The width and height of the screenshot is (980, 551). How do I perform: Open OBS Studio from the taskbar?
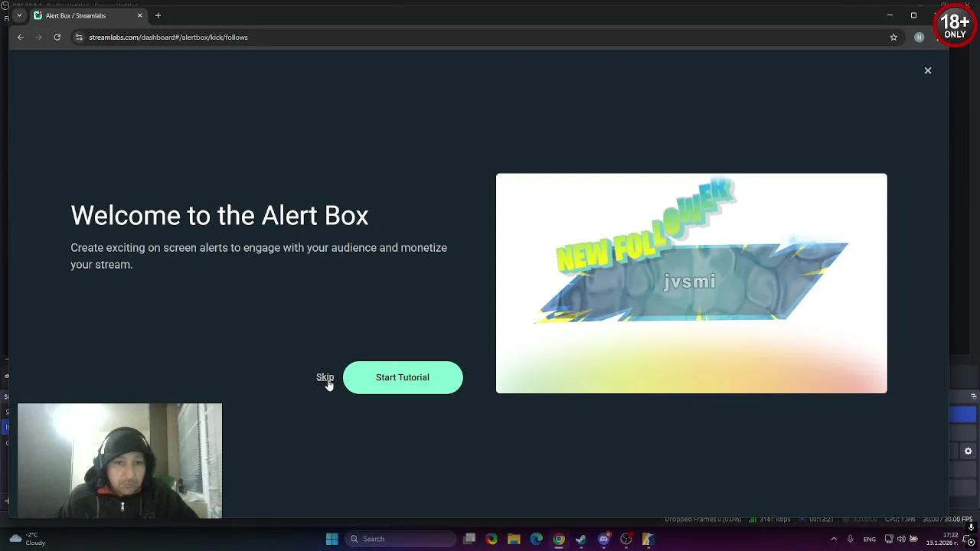pos(626,539)
